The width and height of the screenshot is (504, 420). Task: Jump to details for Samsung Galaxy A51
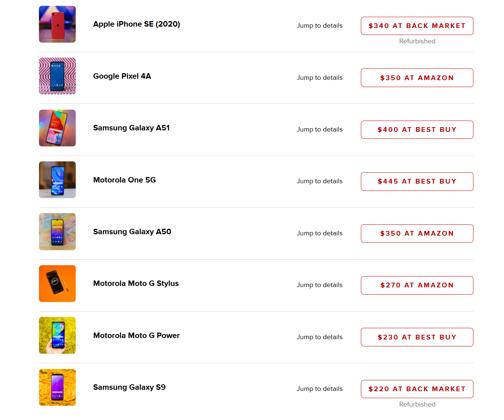coord(319,129)
